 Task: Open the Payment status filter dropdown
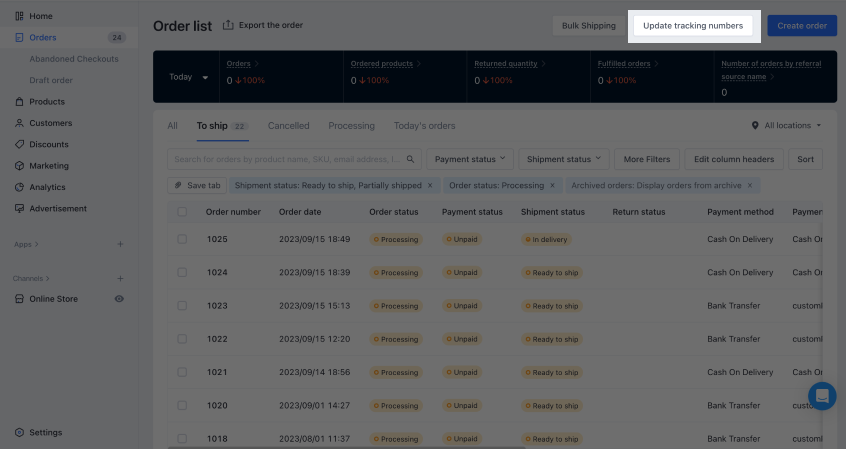(x=470, y=159)
